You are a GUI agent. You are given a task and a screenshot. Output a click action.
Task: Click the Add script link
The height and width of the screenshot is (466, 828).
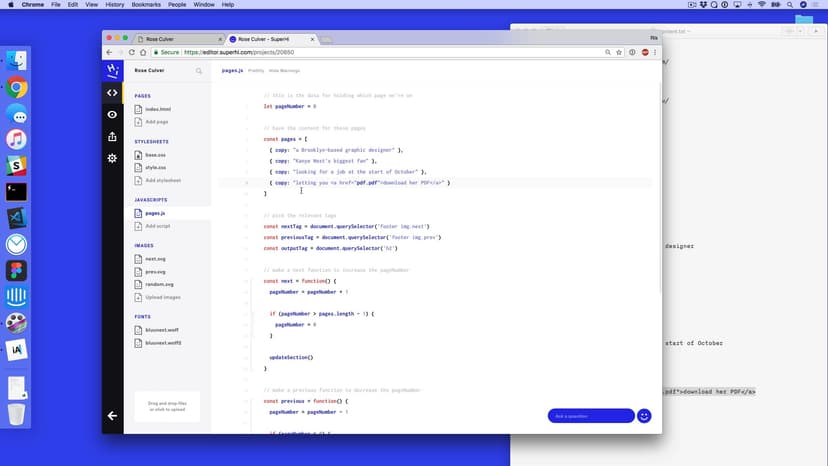pyautogui.click(x=158, y=226)
